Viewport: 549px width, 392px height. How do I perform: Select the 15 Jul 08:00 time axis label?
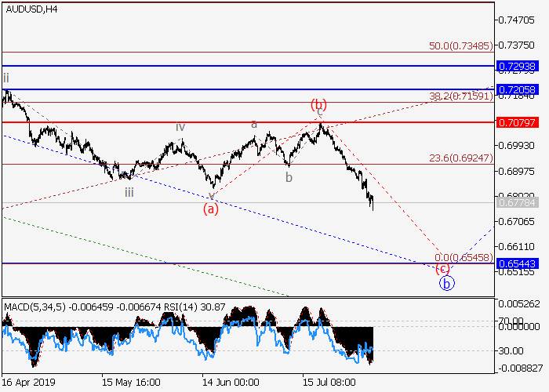329,382
